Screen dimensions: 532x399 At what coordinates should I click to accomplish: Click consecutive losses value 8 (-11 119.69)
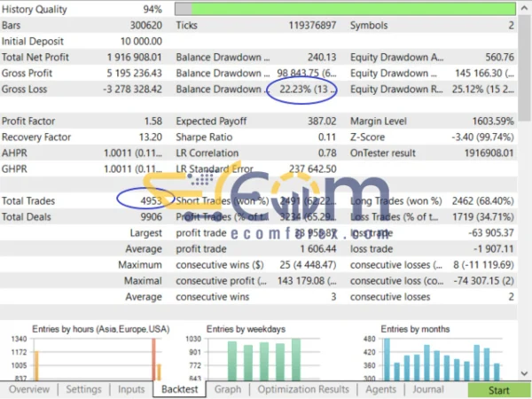(483, 264)
